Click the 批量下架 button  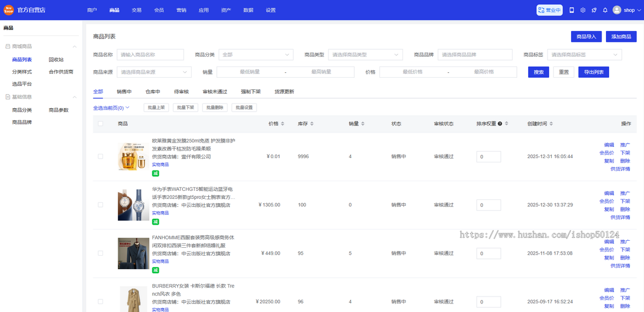[x=186, y=108]
